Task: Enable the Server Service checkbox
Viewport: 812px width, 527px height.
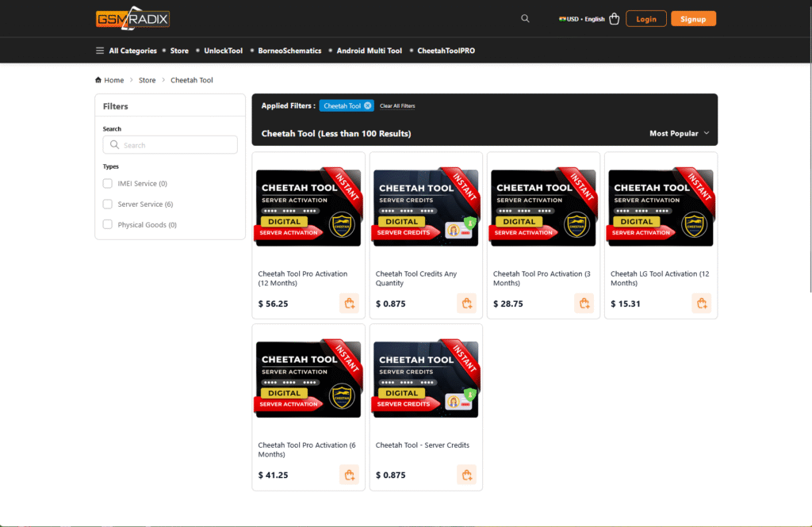Action: click(x=108, y=204)
